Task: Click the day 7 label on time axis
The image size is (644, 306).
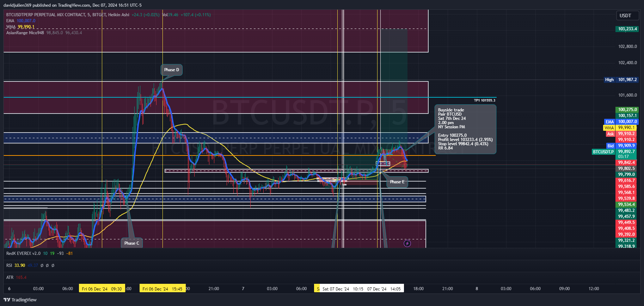Action: tap(243, 289)
